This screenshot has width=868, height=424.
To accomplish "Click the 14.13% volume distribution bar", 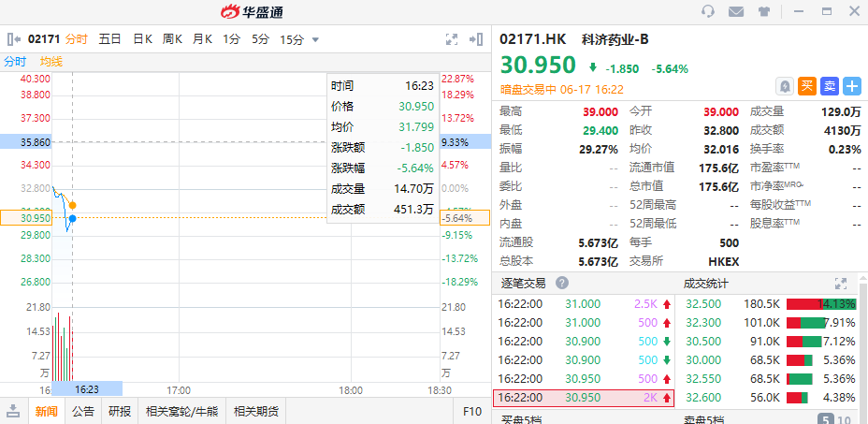I will tap(821, 304).
